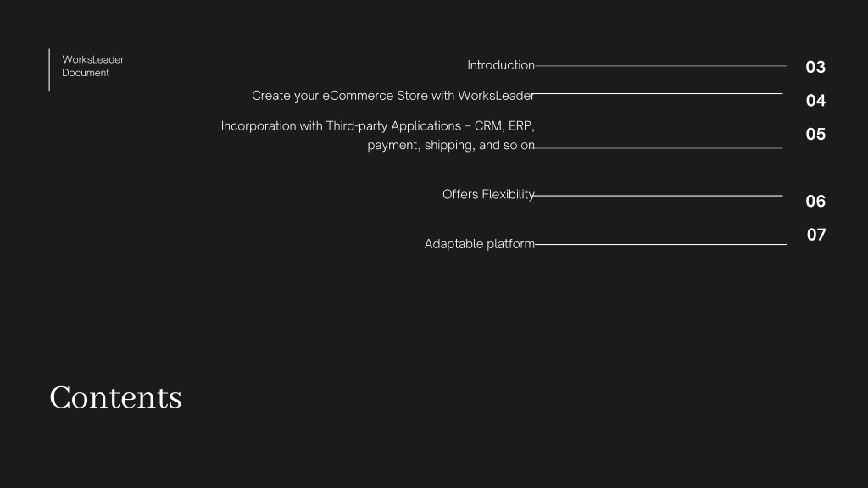Click the leader line after Offers Flexibility
868x488 pixels.
click(x=659, y=196)
